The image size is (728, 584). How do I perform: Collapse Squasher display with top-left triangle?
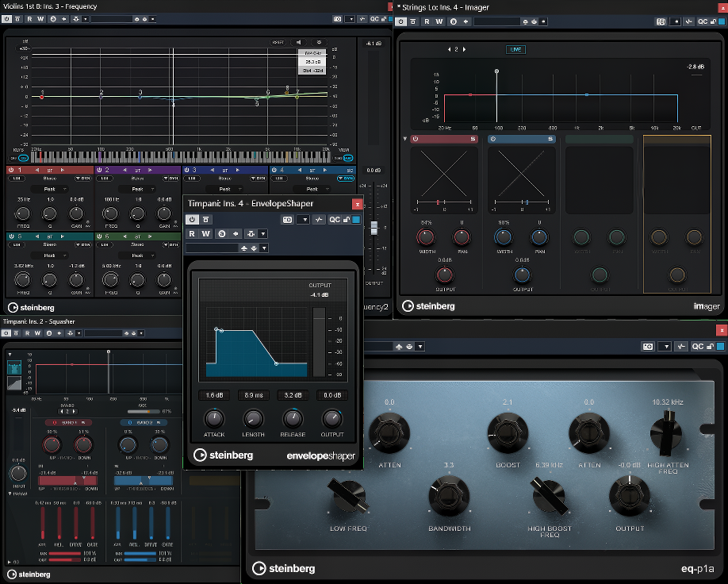click(x=10, y=355)
